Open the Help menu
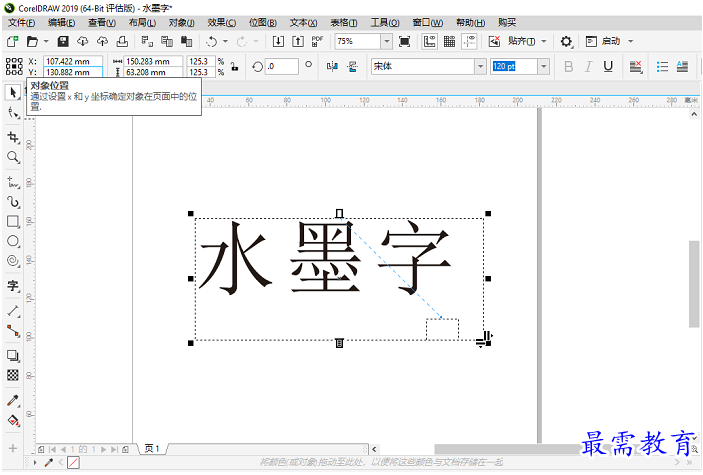Screen dimensions: 703x475 (470, 22)
